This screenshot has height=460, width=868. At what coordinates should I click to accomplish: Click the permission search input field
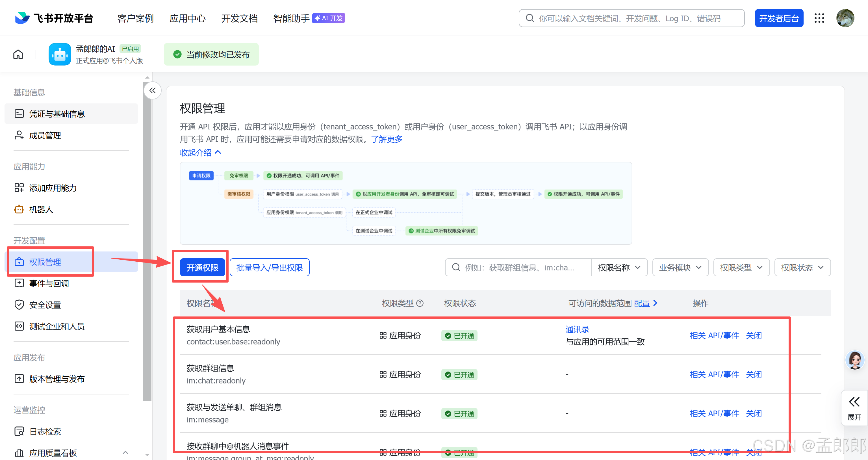(519, 268)
